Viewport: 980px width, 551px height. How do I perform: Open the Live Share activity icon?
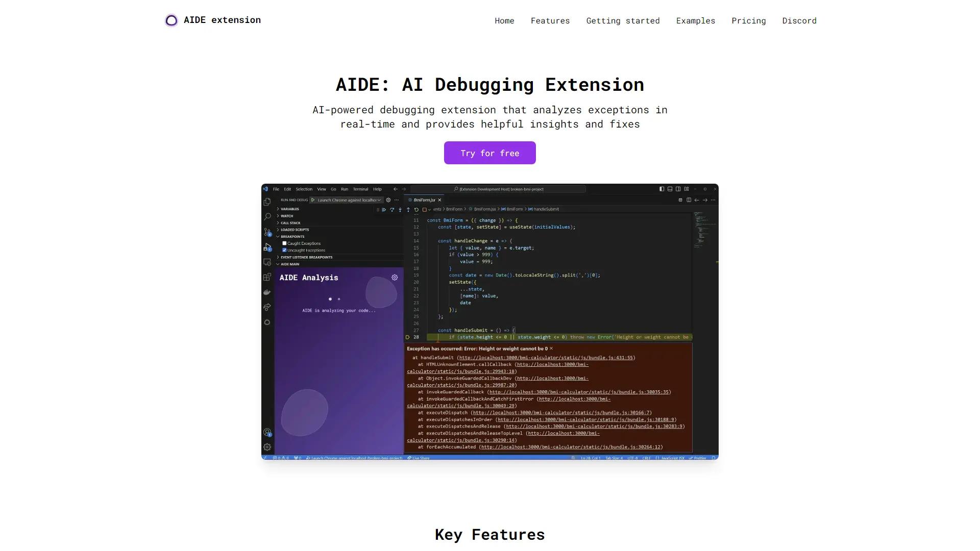tap(267, 307)
